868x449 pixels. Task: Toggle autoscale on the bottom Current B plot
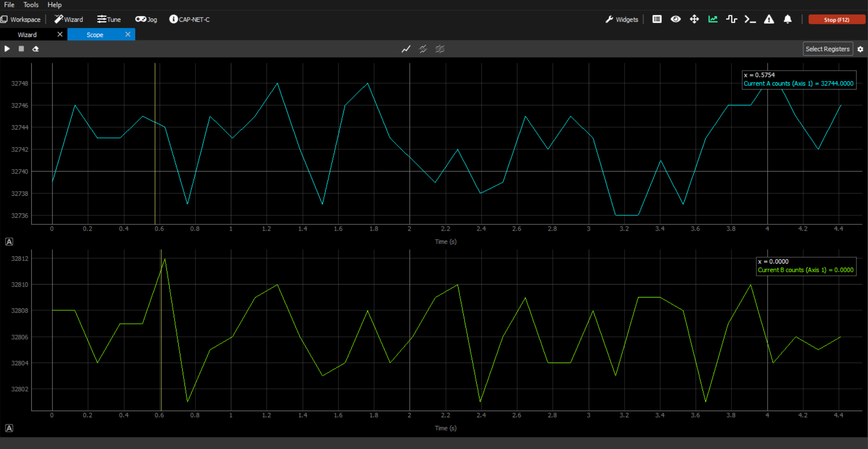pyautogui.click(x=9, y=428)
